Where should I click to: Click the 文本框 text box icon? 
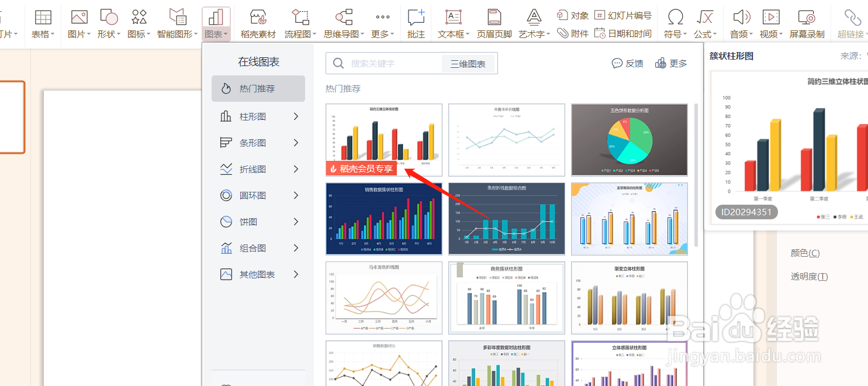click(x=454, y=17)
